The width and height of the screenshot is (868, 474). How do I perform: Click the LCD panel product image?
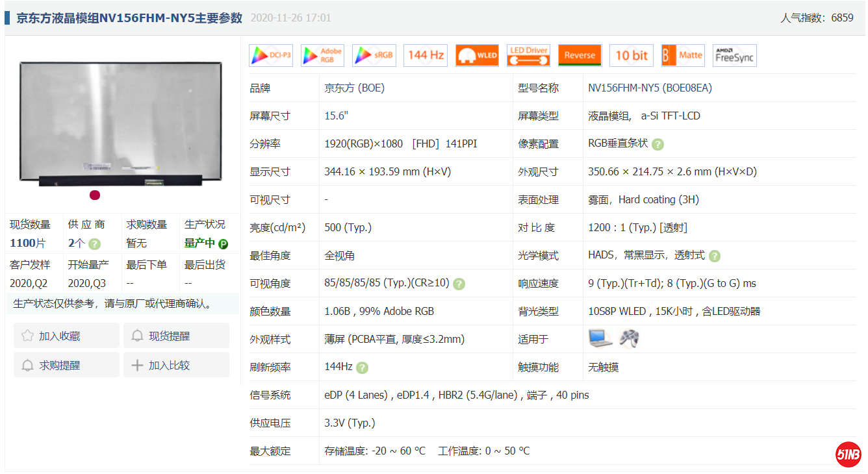[x=121, y=121]
